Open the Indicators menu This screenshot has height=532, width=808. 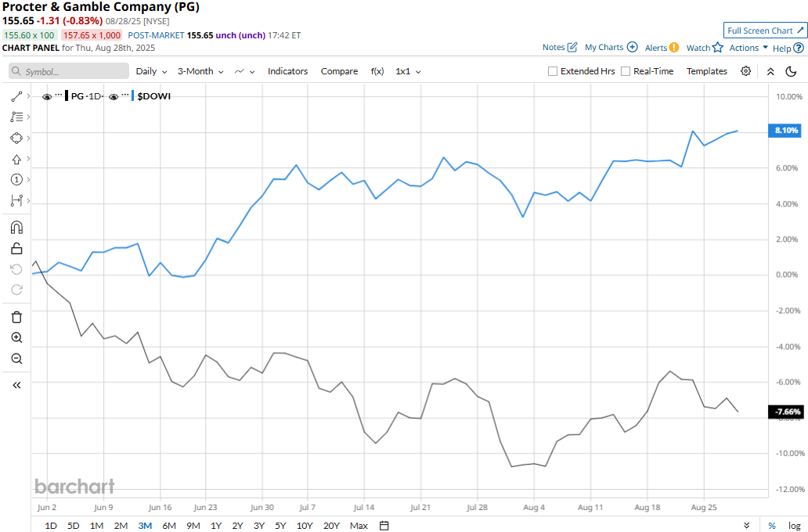point(287,71)
